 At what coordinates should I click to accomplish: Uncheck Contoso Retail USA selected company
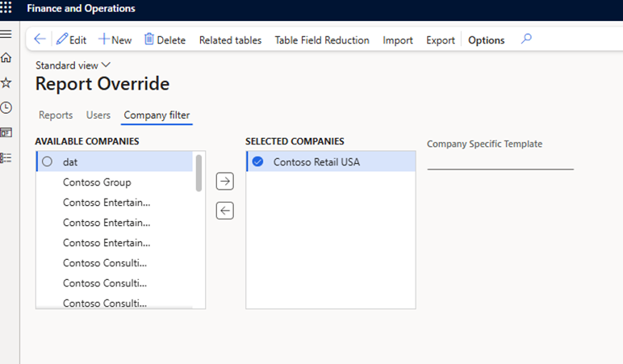point(257,161)
